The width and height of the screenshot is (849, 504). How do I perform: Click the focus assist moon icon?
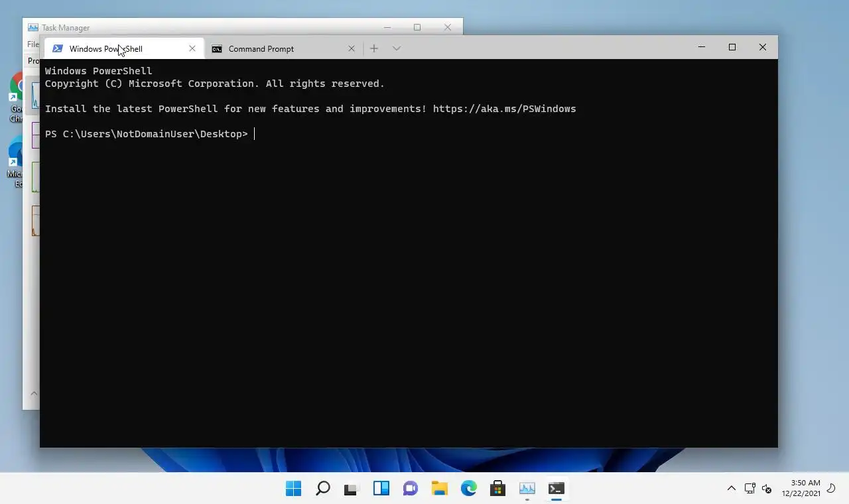pyautogui.click(x=832, y=489)
